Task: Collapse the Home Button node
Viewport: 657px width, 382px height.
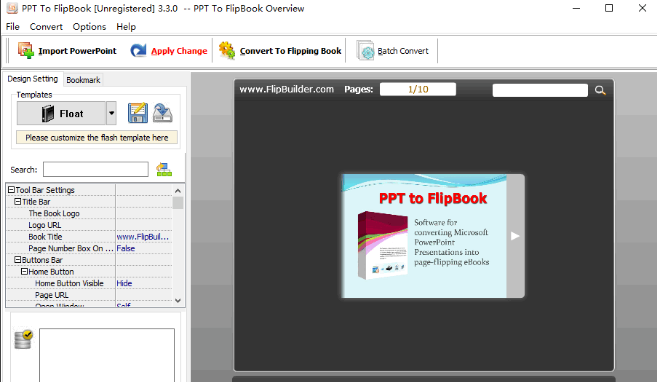Action: (24, 271)
